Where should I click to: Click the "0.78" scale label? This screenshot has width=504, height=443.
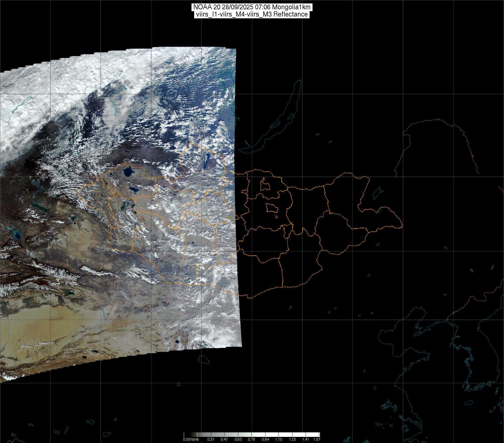[x=251, y=439]
